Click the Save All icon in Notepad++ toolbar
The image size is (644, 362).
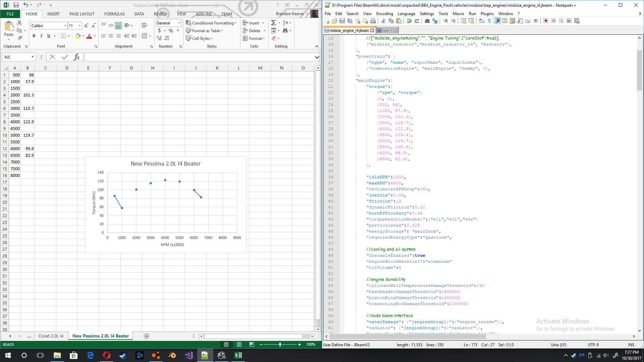(x=350, y=21)
